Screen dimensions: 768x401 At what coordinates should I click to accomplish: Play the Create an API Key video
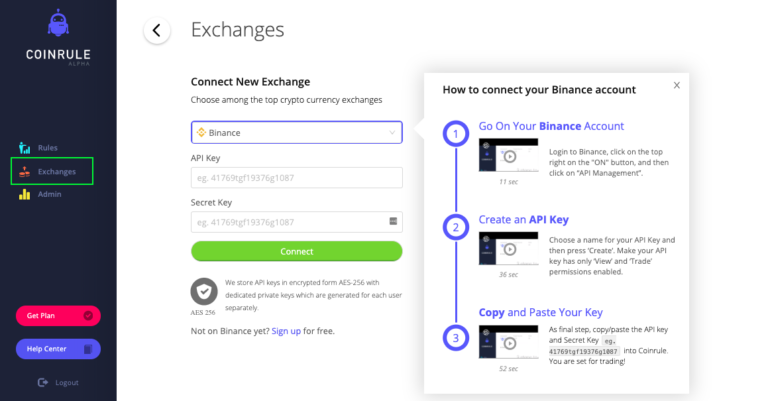click(x=508, y=248)
